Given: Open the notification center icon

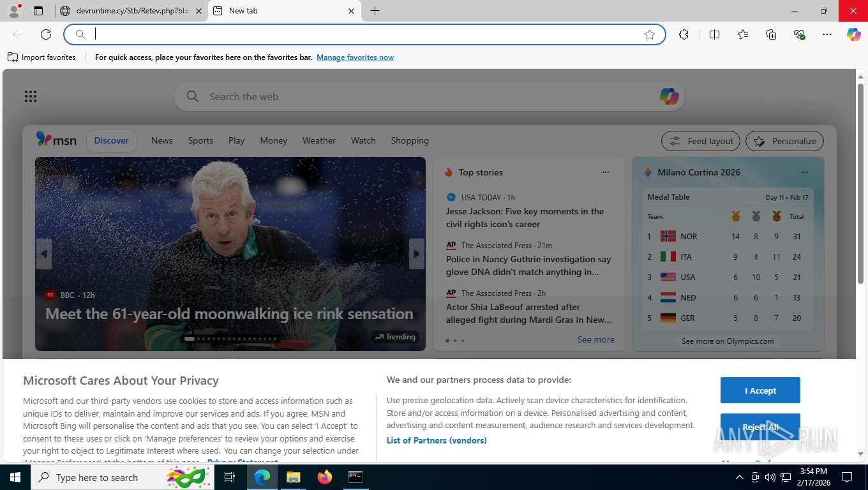Looking at the screenshot, I should tap(847, 477).
